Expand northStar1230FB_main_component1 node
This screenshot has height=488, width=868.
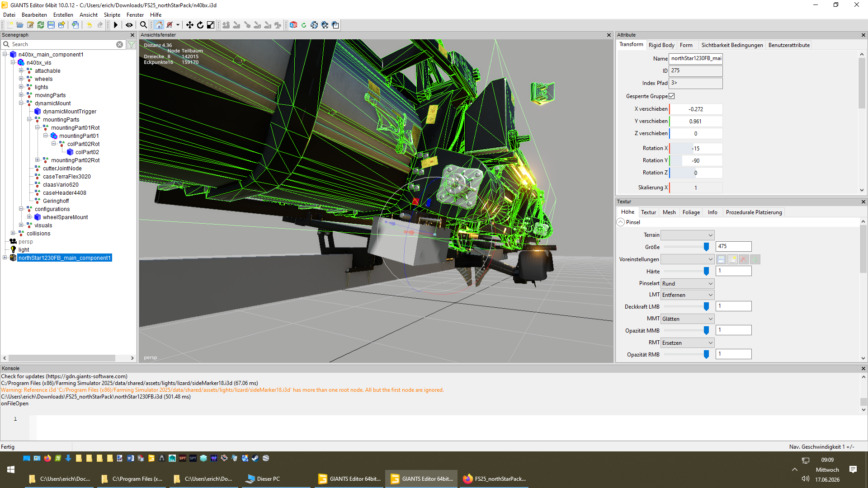(5, 258)
